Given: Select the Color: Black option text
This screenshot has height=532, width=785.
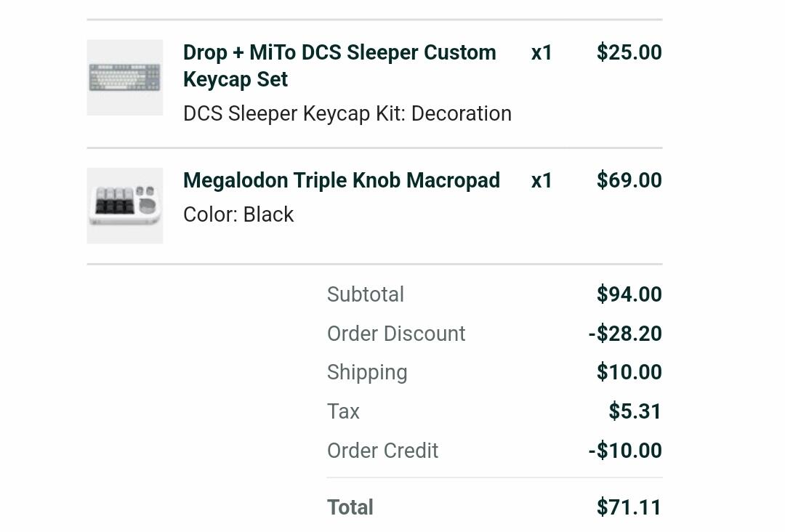Looking at the screenshot, I should [x=238, y=214].
